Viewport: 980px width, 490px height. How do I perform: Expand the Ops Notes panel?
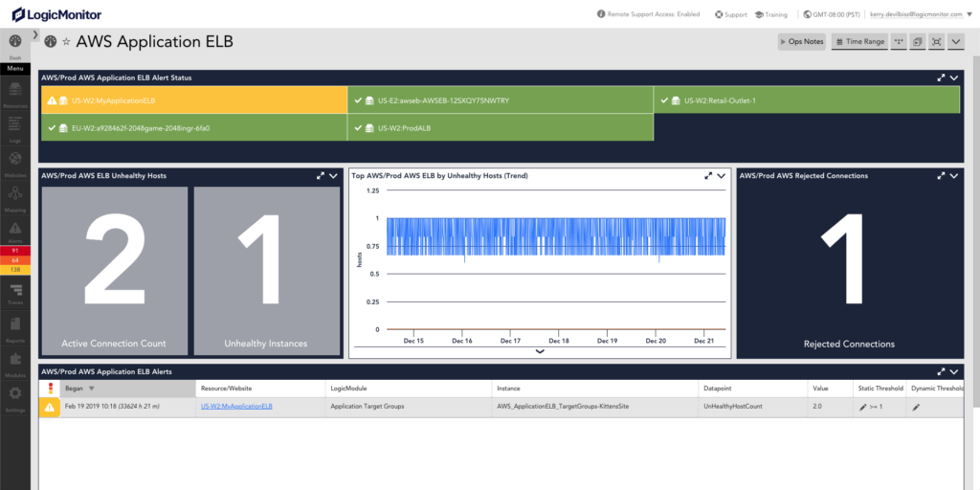(803, 42)
